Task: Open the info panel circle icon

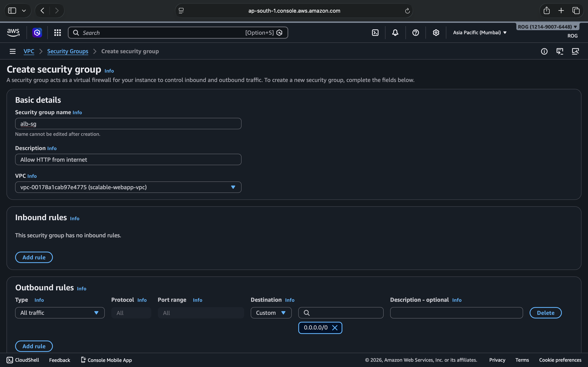Action: (544, 51)
